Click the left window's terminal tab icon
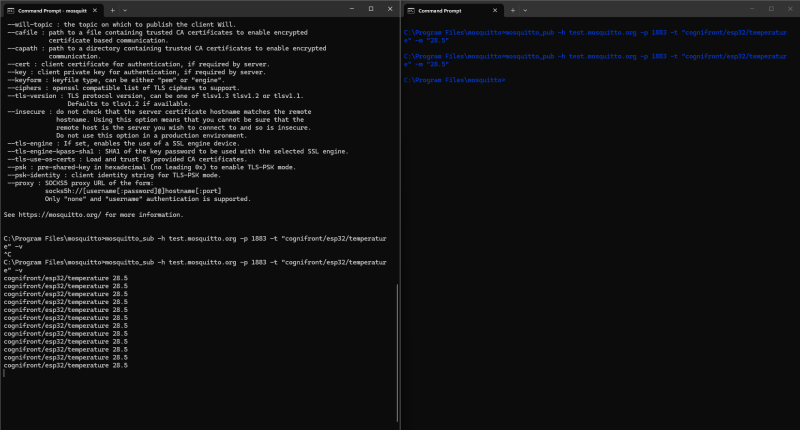The height and width of the screenshot is (430, 800). (x=11, y=10)
